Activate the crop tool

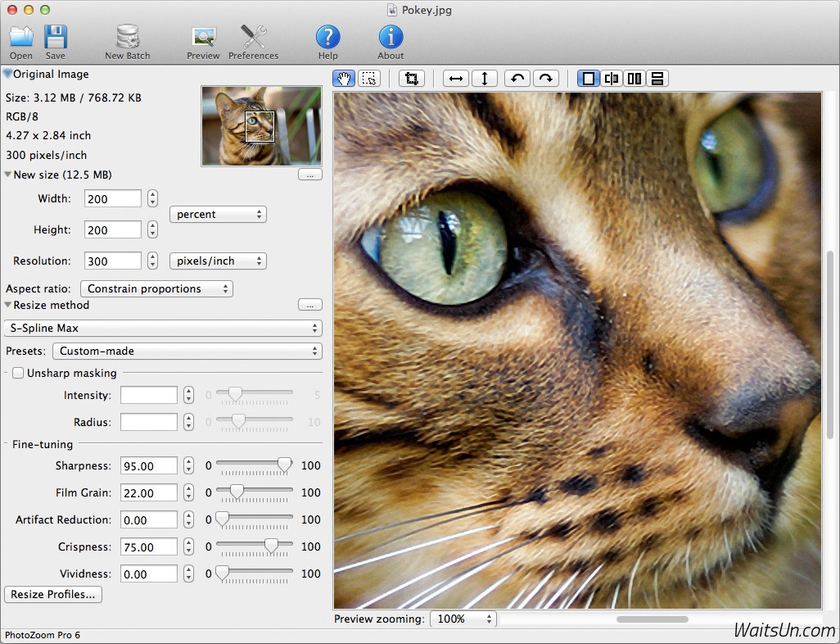(x=412, y=78)
